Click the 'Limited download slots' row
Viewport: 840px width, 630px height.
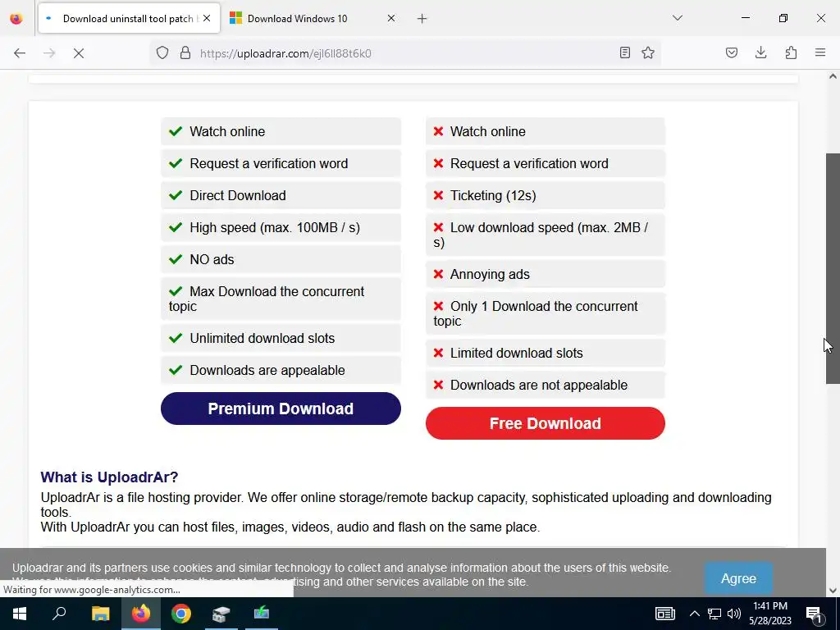546,353
